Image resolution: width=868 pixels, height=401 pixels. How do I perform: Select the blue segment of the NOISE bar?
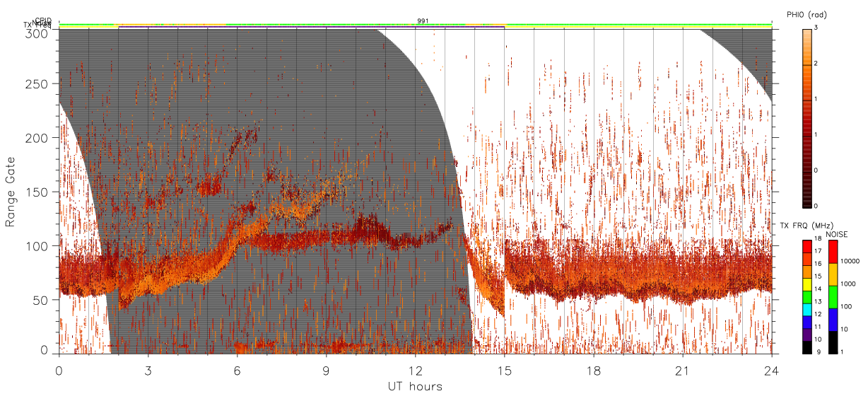[x=833, y=320]
